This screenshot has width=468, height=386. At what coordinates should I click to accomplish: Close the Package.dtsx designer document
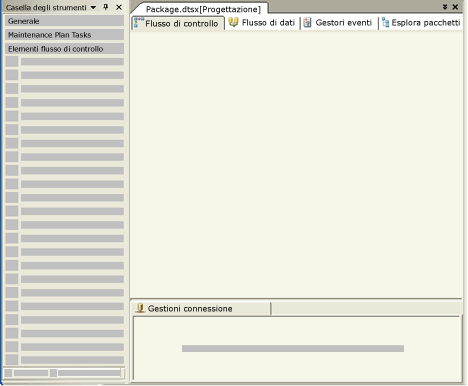click(x=455, y=7)
